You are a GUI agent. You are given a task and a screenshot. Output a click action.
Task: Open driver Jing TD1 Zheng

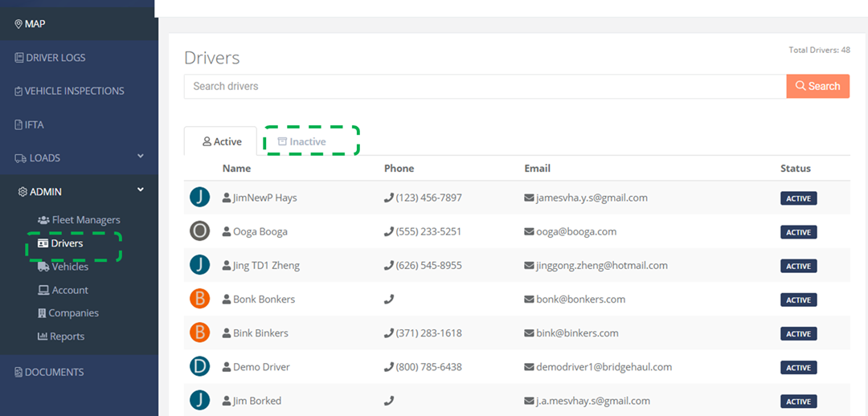266,266
